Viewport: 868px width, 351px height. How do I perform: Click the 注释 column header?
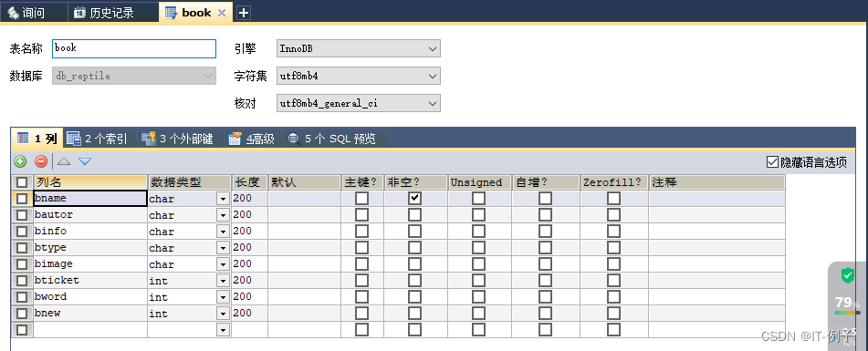coord(716,182)
